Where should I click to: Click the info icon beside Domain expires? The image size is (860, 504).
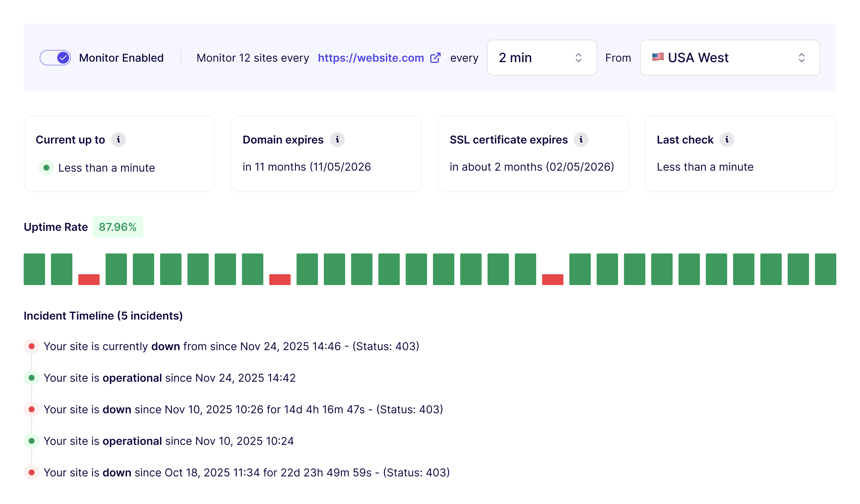click(338, 140)
